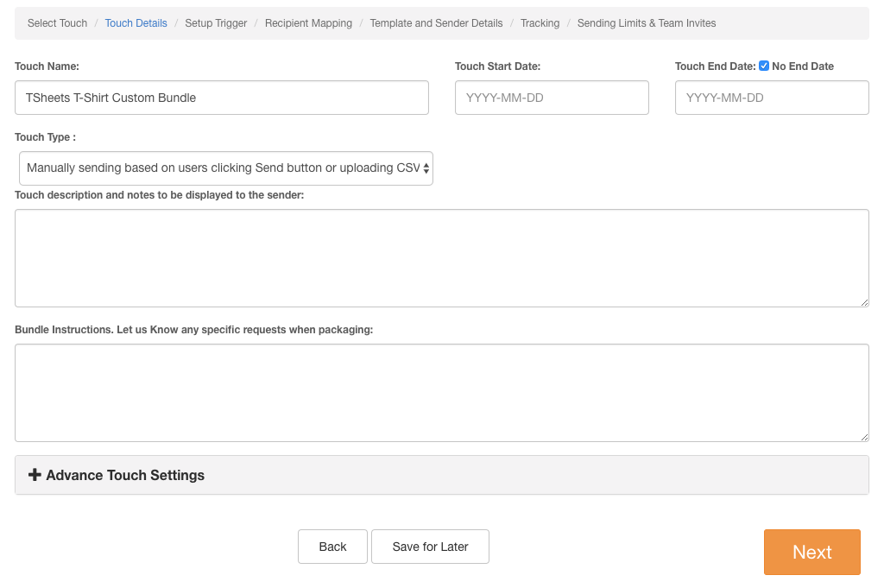The height and width of the screenshot is (588, 884).
Task: Uncheck the No End Date checkbox
Action: (764, 66)
